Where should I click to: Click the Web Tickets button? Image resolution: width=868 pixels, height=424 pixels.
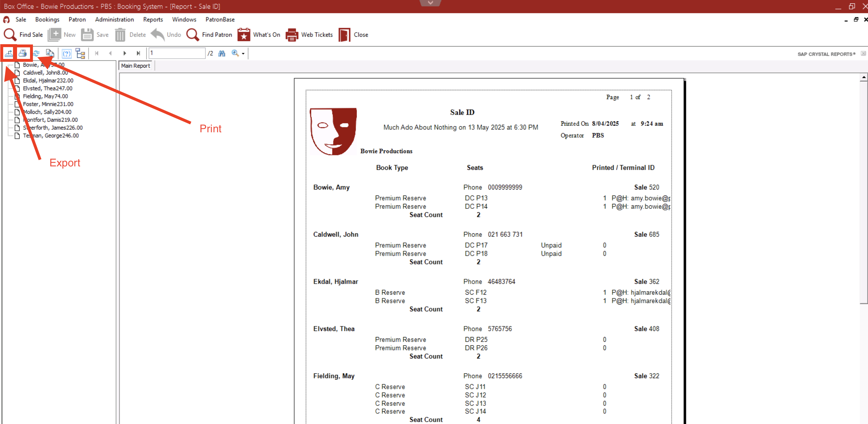[309, 35]
